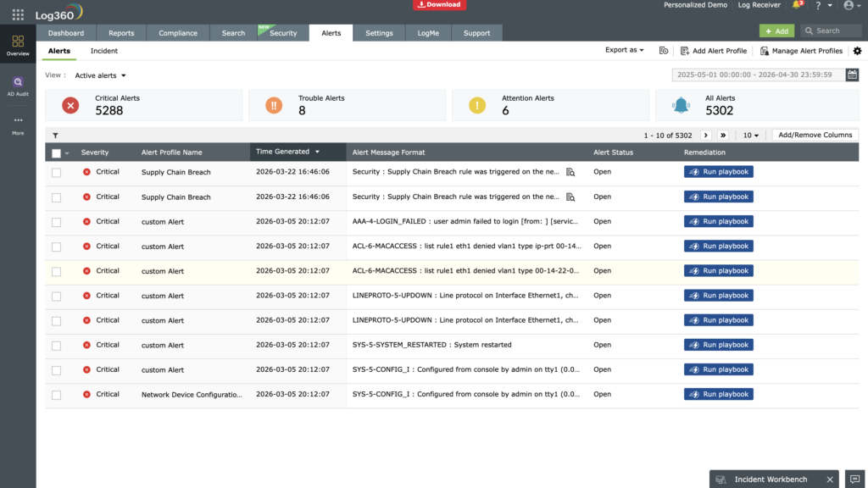
Task: Open the Dashboard tab
Action: pyautogui.click(x=66, y=33)
